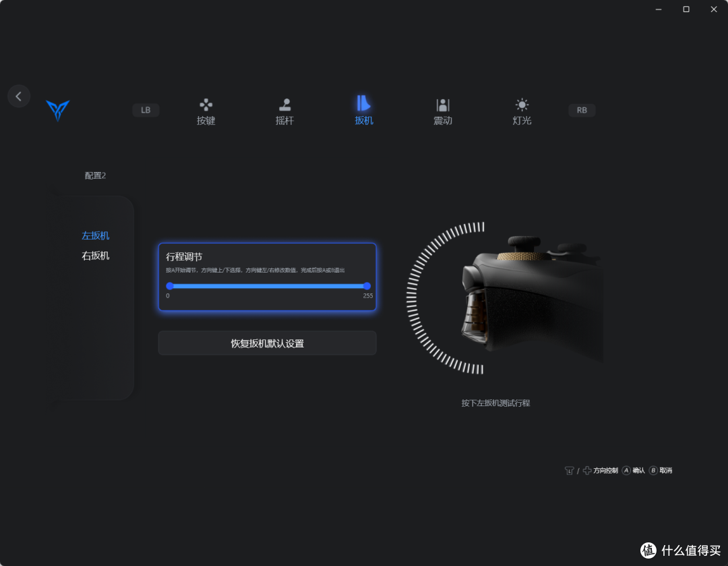
Task: Go back using the left arrow button
Action: tap(19, 96)
